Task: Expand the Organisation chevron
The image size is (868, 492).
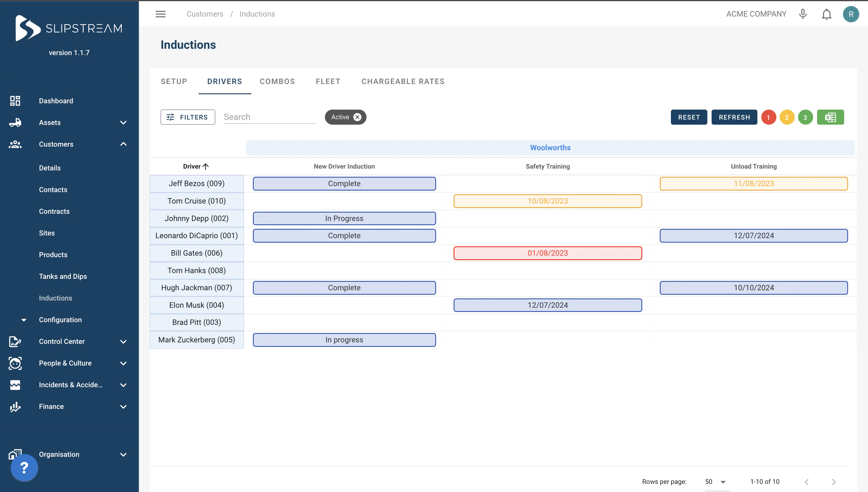Action: point(124,454)
